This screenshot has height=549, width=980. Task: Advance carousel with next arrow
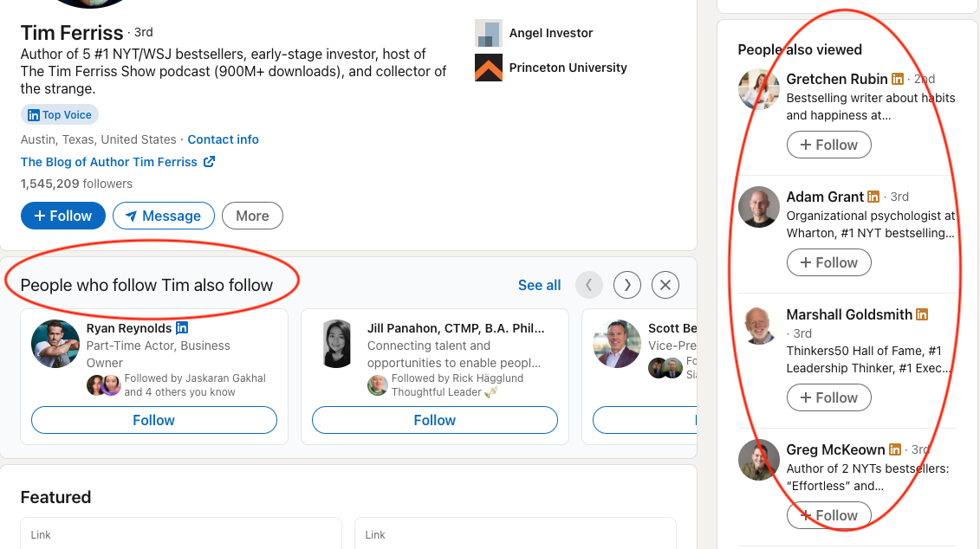pyautogui.click(x=627, y=285)
